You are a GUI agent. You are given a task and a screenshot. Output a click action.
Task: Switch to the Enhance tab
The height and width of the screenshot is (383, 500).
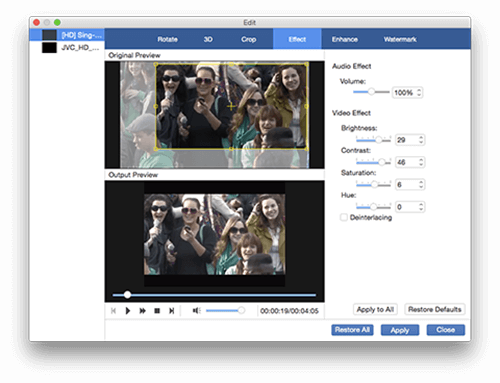pos(345,39)
